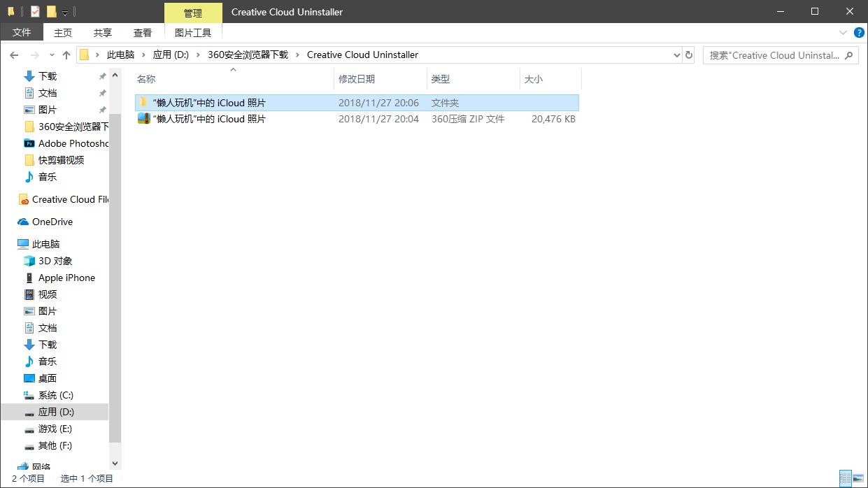This screenshot has width=868, height=488.
Task: Switch to the 查看 ribbon tab
Action: [143, 32]
